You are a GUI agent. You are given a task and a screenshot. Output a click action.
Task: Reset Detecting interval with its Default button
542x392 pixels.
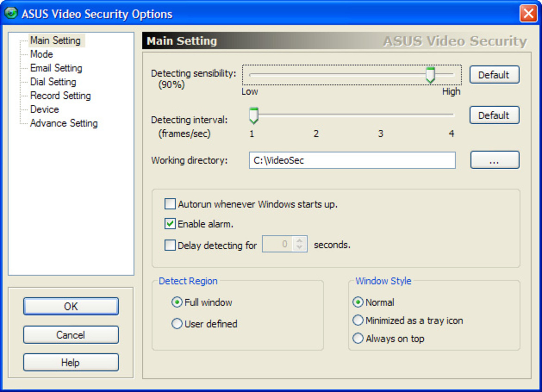click(x=494, y=115)
